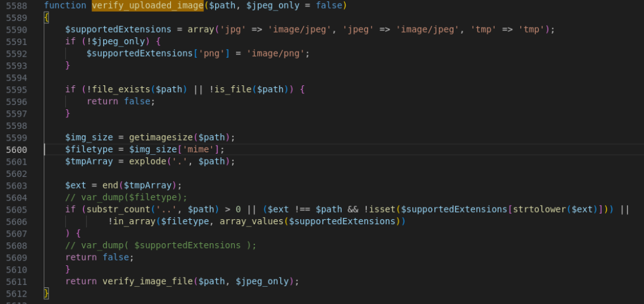
Task: Click the highlighted closing brace on line 5612
Action: [47, 294]
